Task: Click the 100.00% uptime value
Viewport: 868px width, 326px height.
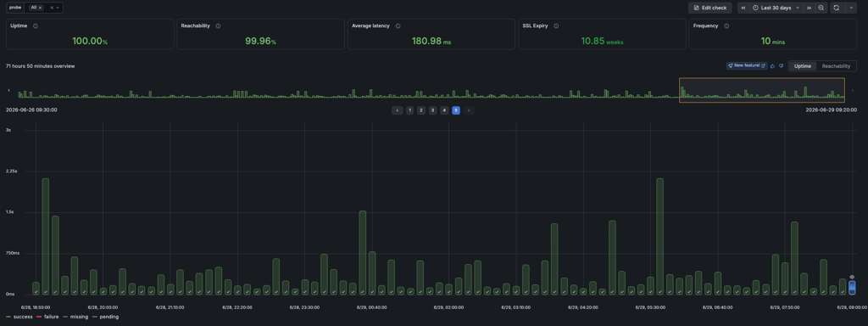Action: click(90, 41)
